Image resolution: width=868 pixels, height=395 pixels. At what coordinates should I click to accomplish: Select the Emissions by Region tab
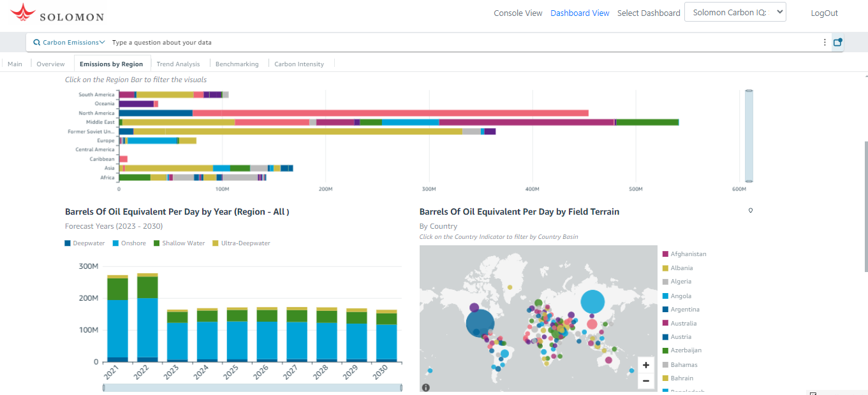pos(111,64)
